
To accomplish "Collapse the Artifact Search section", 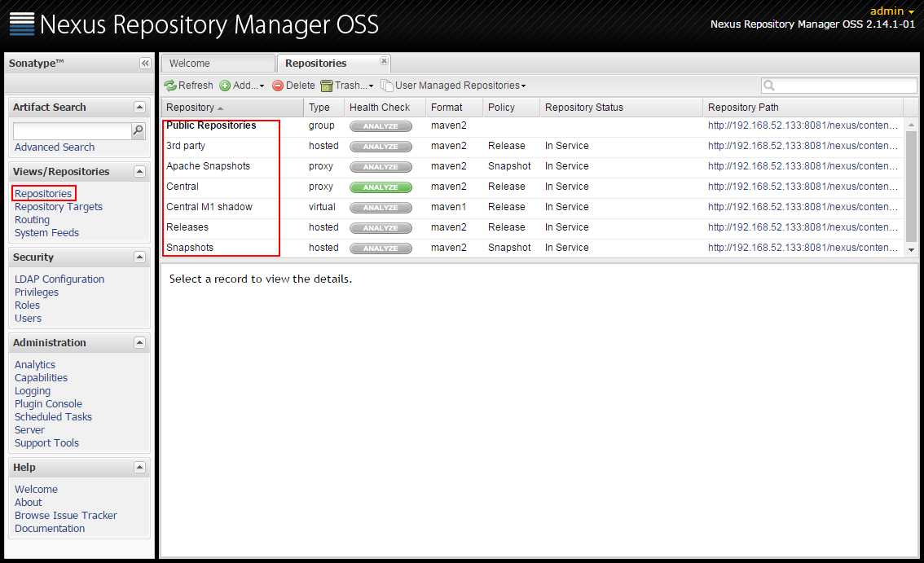I will (x=139, y=108).
